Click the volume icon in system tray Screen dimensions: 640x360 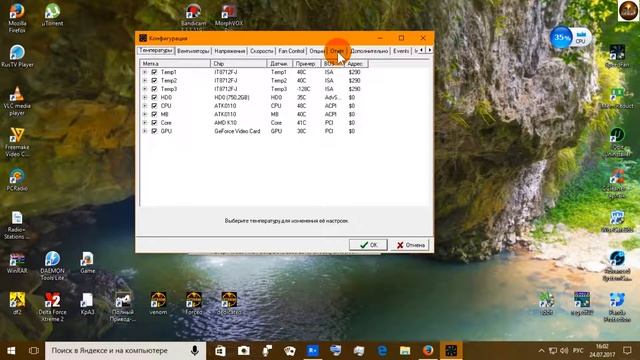564,351
